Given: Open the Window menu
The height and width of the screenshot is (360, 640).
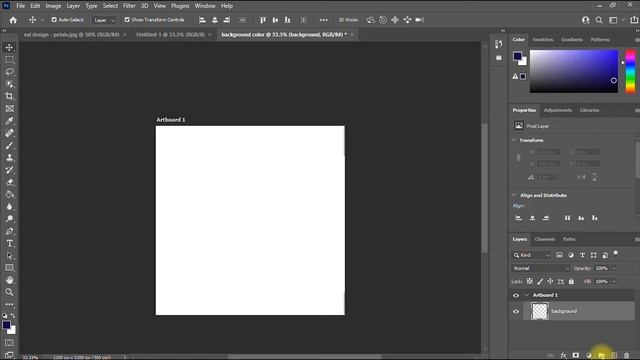Looking at the screenshot, I should coord(205,6).
